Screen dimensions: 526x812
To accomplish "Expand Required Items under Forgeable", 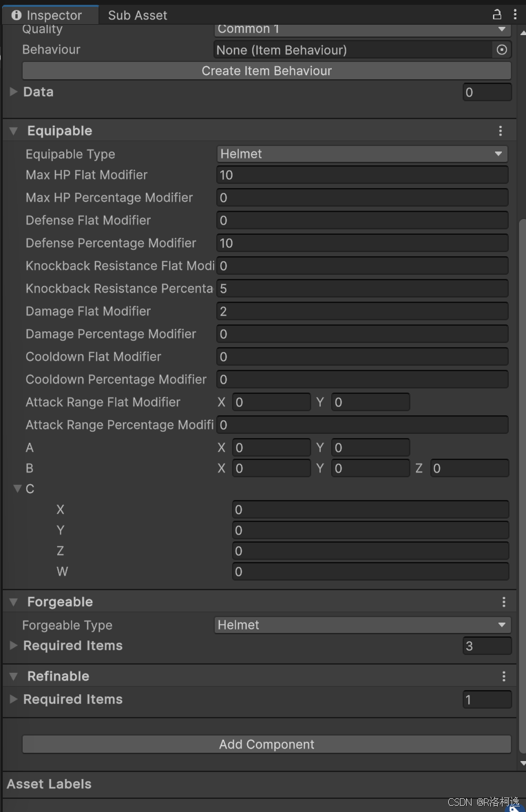I will pyautogui.click(x=12, y=645).
